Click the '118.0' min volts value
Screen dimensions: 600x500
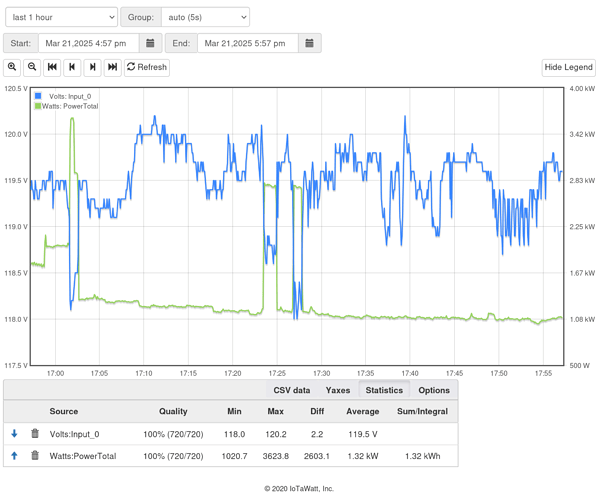tap(234, 434)
